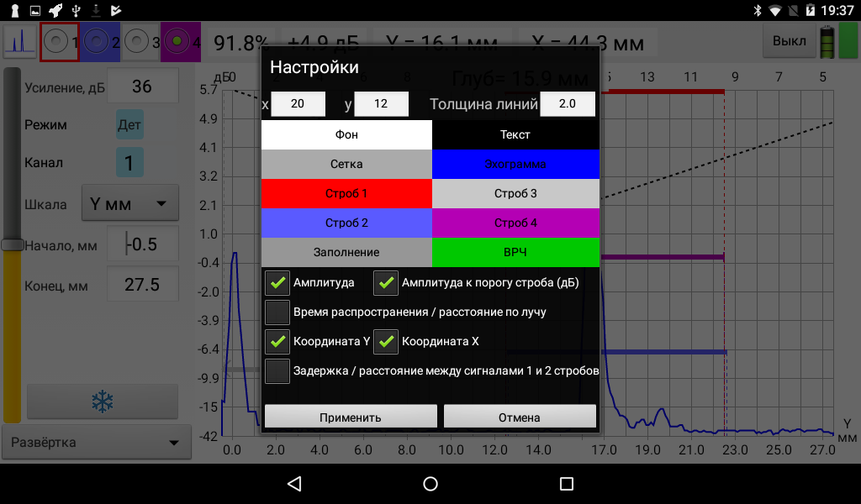Screen dimensions: 861x504
Task: Tap Android back navigation button
Action: [x=295, y=484]
